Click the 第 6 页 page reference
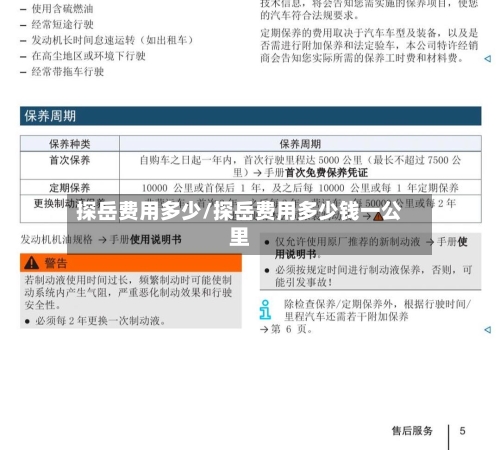Viewport: 500px width, 450px height. tap(292, 329)
